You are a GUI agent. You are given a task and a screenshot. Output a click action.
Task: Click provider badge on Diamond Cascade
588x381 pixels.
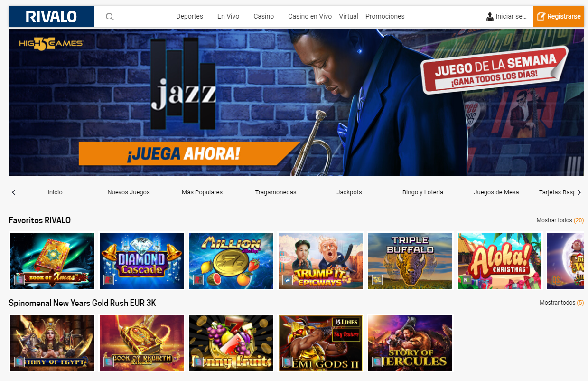[x=109, y=280]
